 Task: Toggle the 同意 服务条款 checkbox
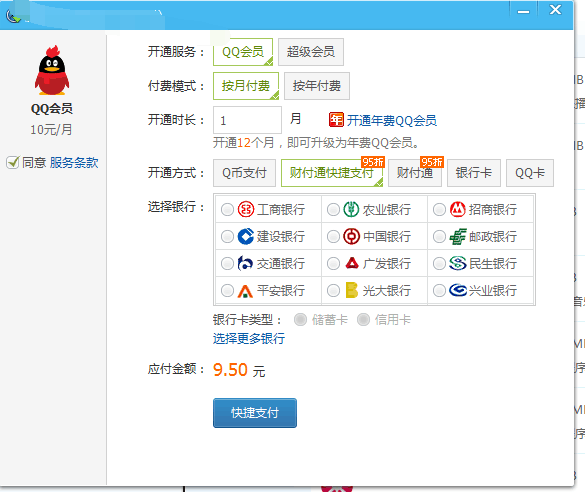13,163
